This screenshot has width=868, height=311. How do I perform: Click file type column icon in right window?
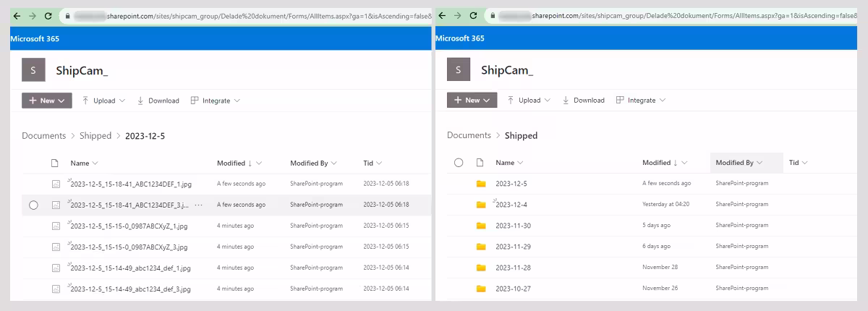[x=480, y=163]
